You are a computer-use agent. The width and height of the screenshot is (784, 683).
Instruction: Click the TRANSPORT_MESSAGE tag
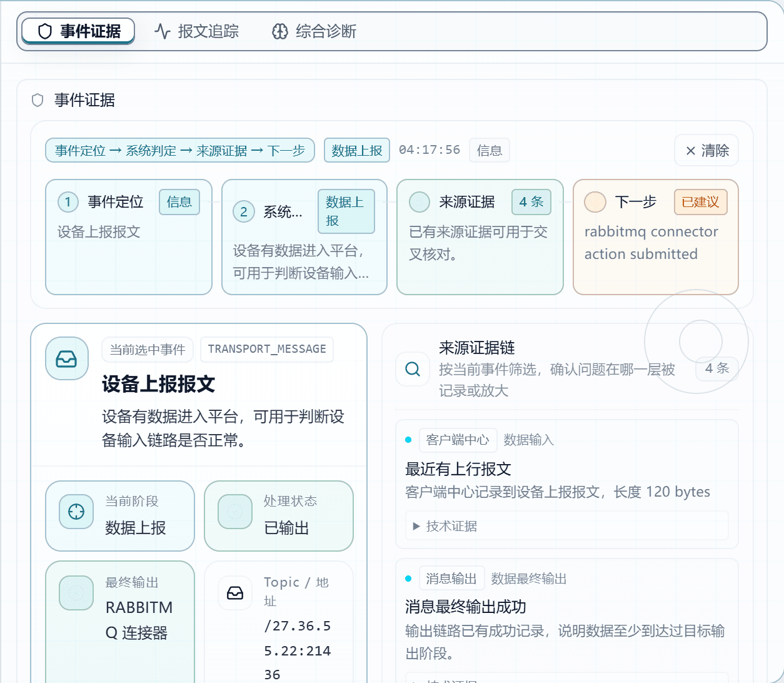pyautogui.click(x=267, y=350)
